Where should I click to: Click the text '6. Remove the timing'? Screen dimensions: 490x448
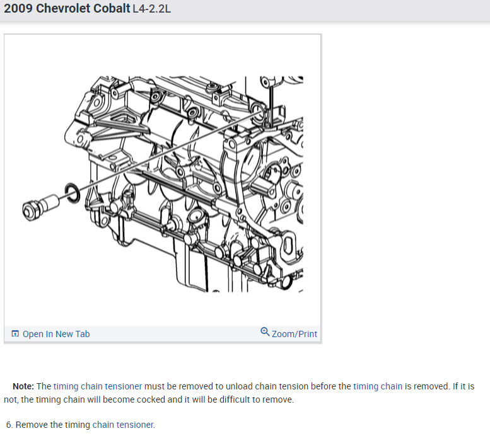point(48,425)
